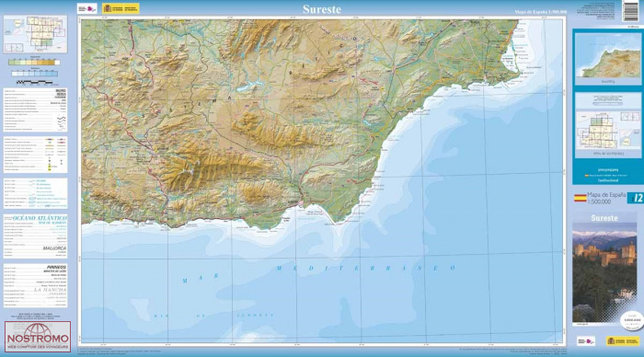Click the IGN logo at bottom right
Viewport: 644px width, 357px height.
click(x=586, y=341)
